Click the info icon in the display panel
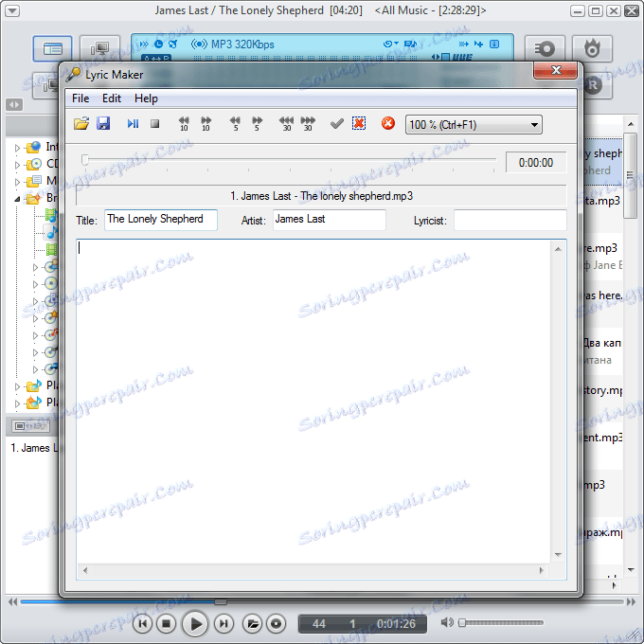This screenshot has height=644, width=644. 494,44
